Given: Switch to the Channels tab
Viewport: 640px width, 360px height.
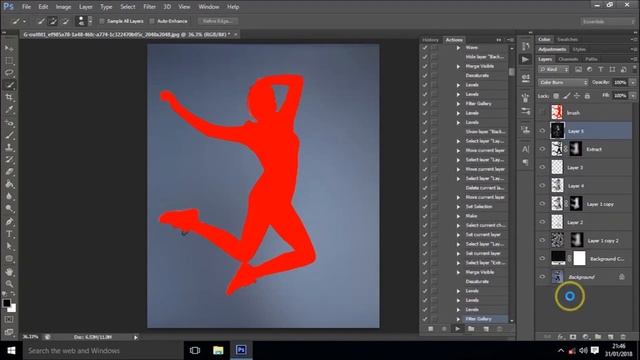Looking at the screenshot, I should coord(568,59).
